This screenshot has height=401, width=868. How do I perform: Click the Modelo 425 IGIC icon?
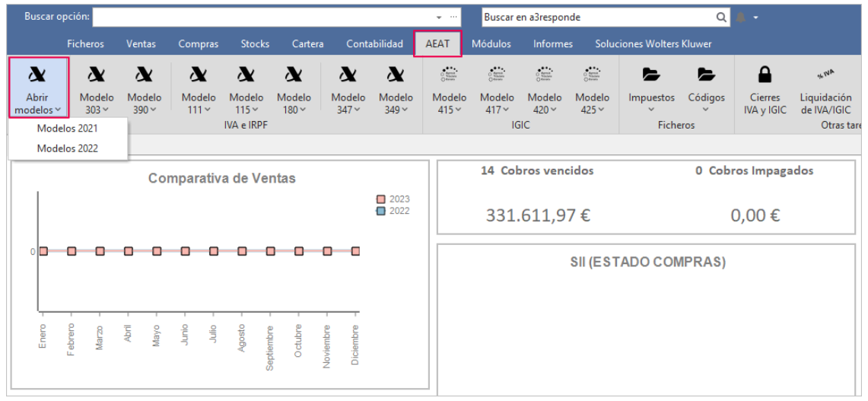(593, 75)
